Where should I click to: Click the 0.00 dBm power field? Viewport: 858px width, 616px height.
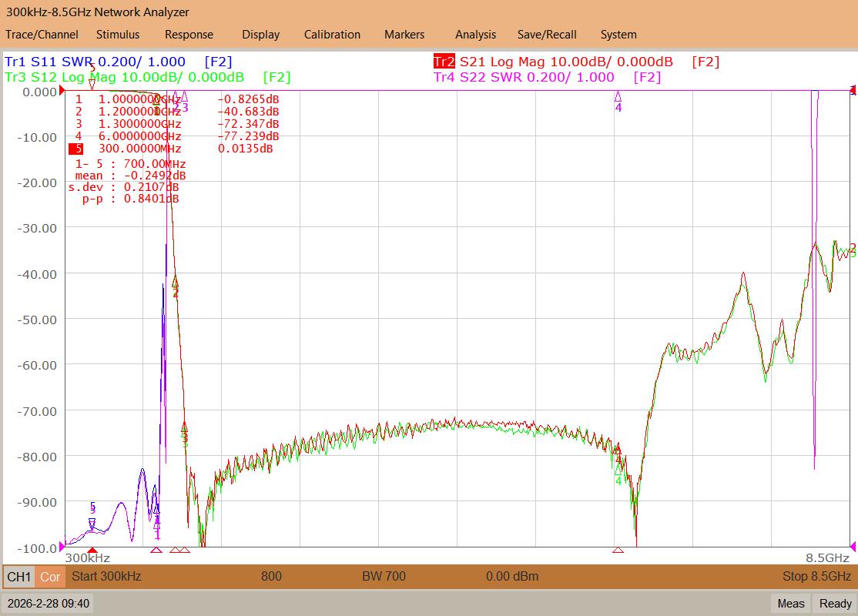click(x=512, y=576)
